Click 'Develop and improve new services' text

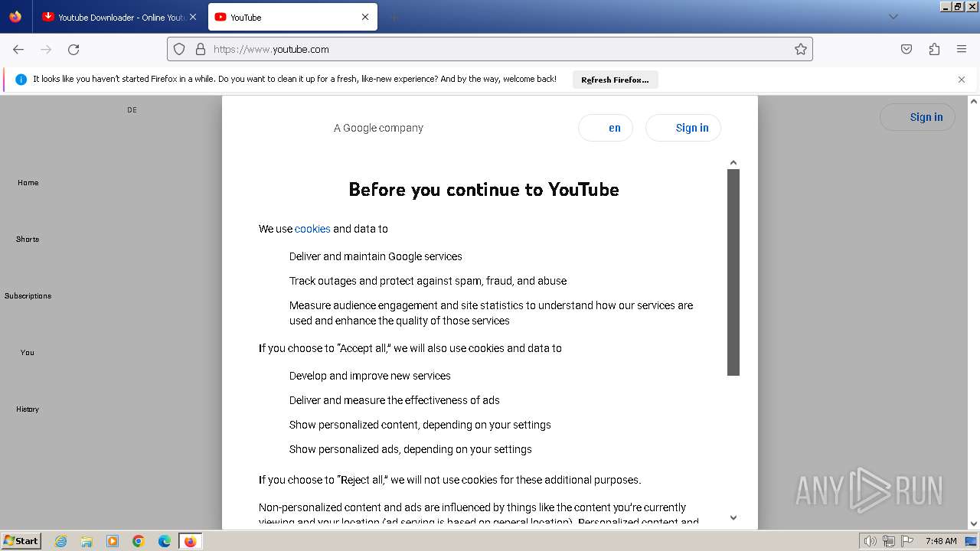click(x=370, y=376)
